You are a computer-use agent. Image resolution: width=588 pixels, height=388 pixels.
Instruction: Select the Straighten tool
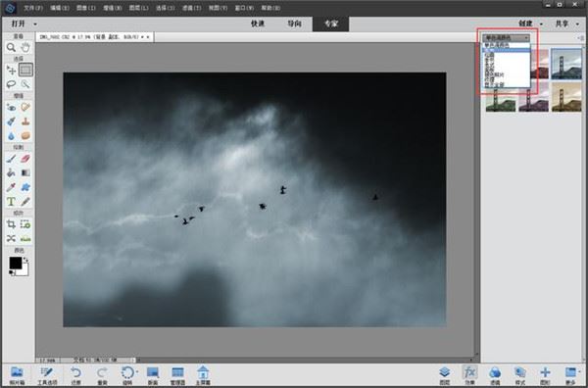click(25, 239)
